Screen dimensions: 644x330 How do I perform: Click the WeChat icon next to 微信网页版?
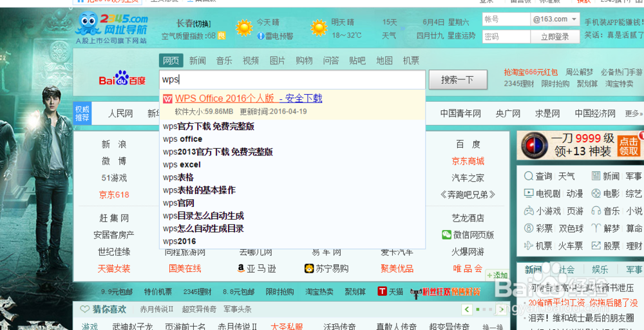coord(446,235)
